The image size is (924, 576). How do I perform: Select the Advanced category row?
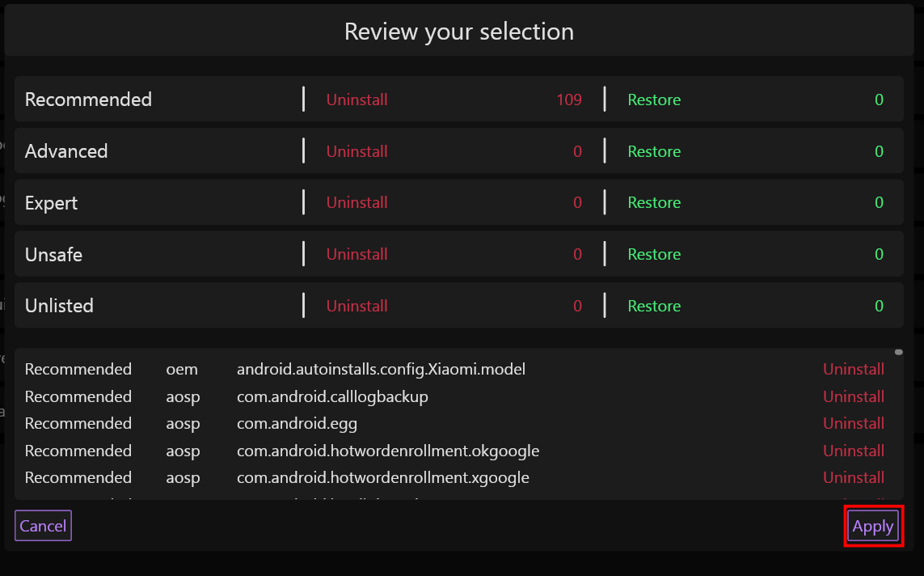(x=66, y=150)
